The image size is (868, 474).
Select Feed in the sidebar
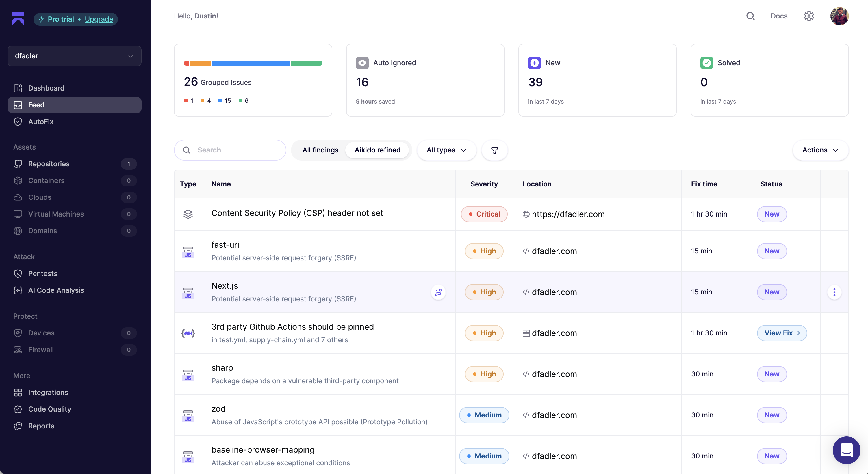tap(74, 105)
